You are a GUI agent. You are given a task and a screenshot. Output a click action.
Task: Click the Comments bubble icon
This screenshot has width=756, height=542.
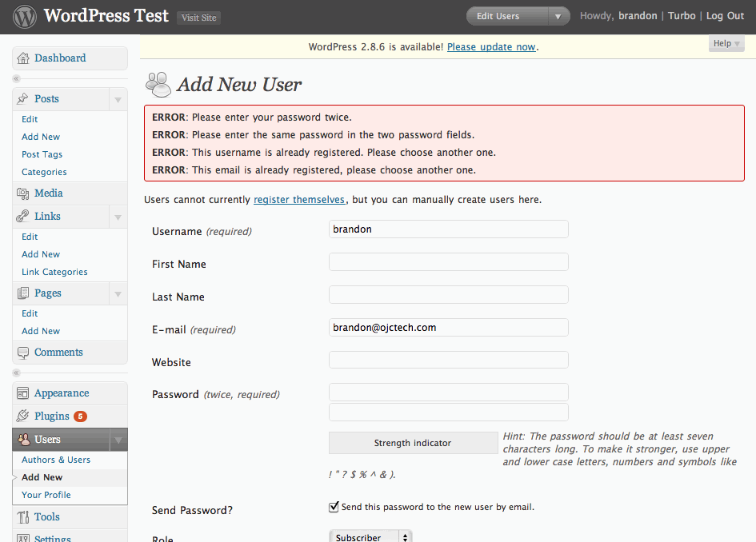[22, 353]
